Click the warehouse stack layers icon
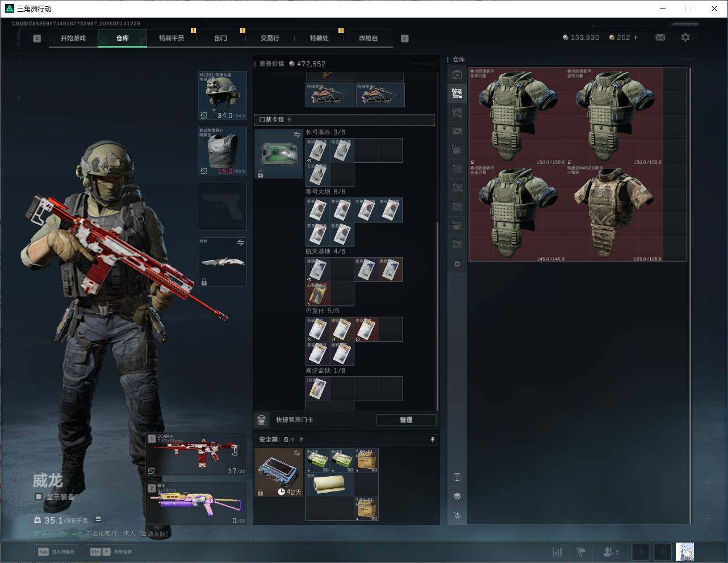This screenshot has width=728, height=563. tap(457, 496)
